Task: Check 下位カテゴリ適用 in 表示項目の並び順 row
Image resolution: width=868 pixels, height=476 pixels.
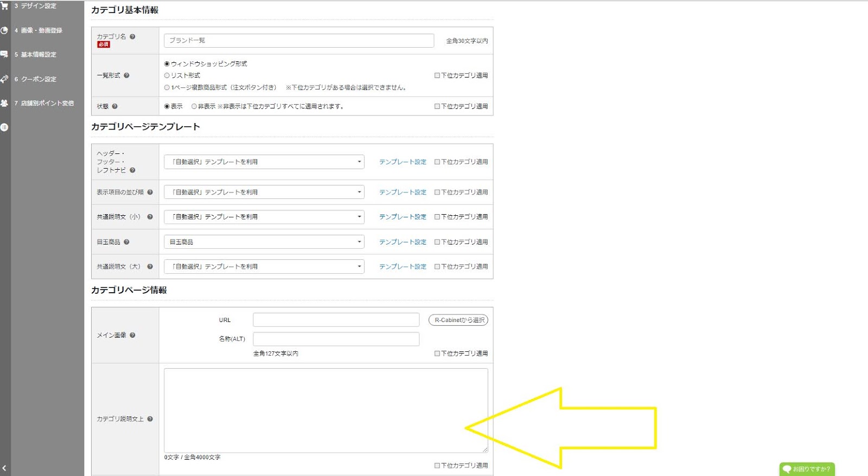Action: click(x=437, y=192)
